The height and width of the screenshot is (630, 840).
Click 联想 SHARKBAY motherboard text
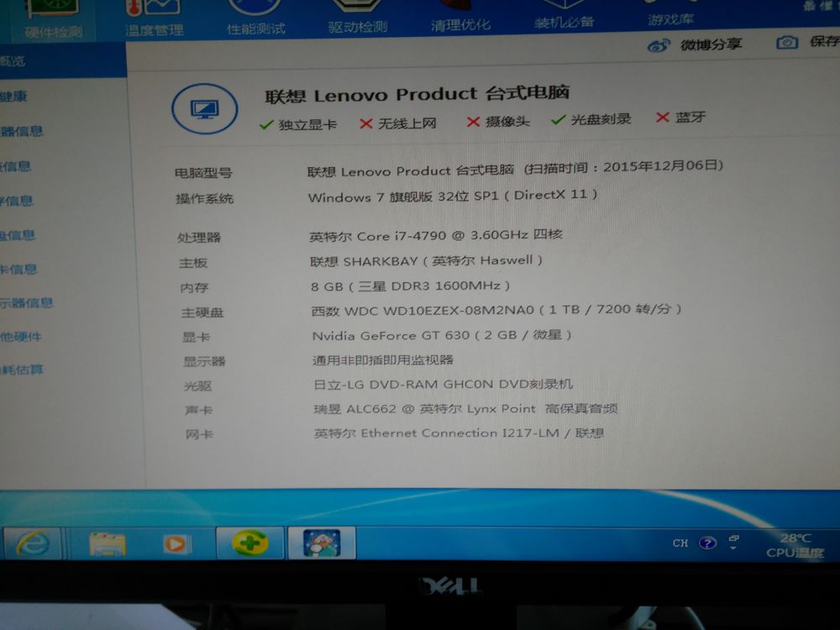click(427, 261)
